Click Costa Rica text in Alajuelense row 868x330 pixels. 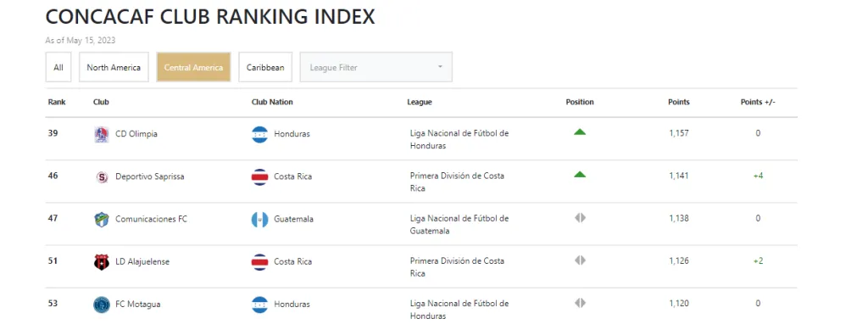[x=292, y=262]
